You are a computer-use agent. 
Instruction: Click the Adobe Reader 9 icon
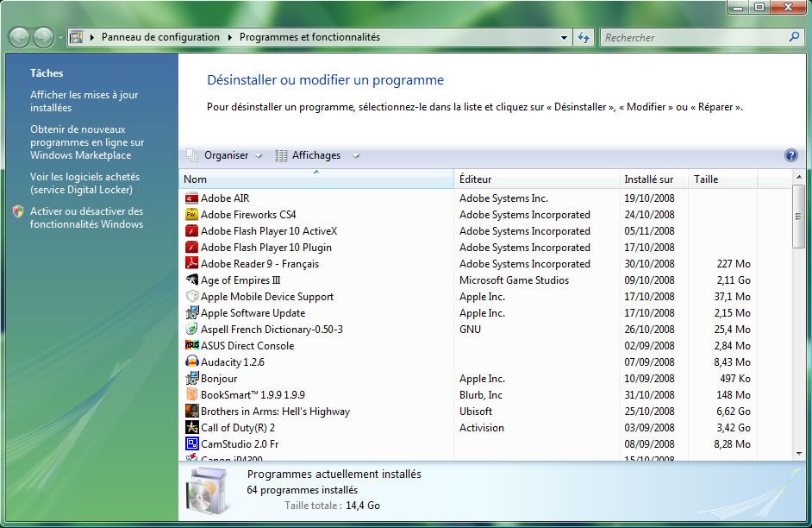pyautogui.click(x=191, y=264)
